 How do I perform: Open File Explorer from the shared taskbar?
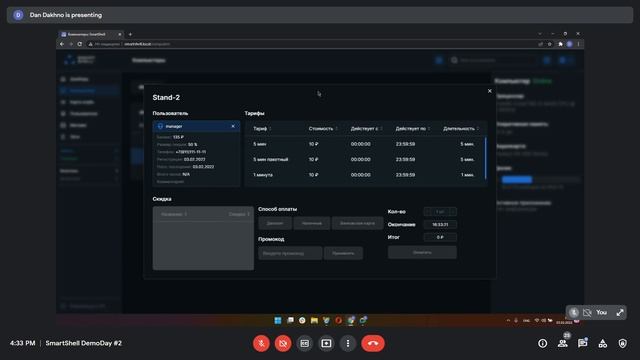(x=314, y=320)
